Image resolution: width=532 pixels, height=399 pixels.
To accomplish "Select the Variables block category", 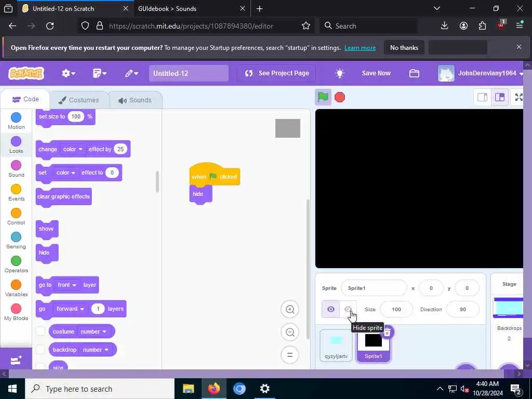I will 16,288.
